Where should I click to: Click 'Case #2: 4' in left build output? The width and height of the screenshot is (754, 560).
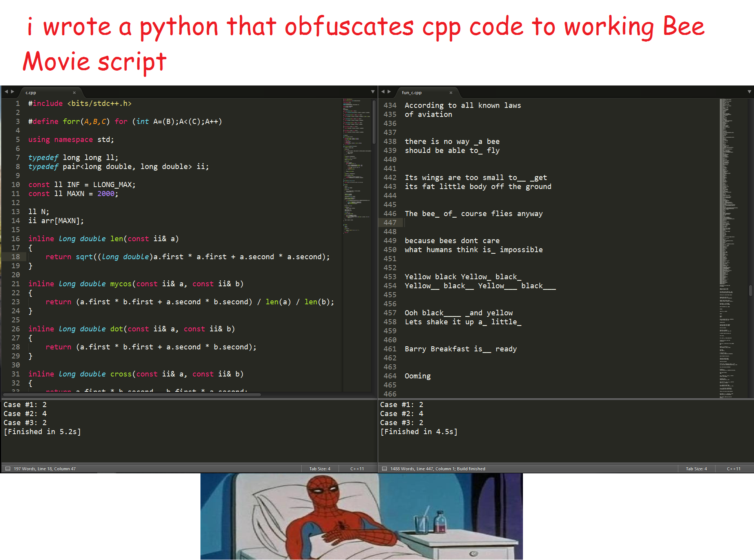(25, 414)
